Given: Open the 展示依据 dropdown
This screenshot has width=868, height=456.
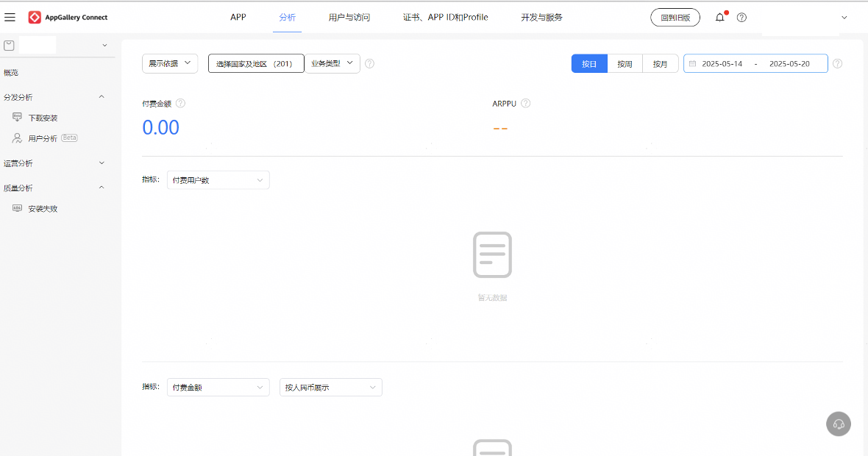Looking at the screenshot, I should tap(170, 64).
